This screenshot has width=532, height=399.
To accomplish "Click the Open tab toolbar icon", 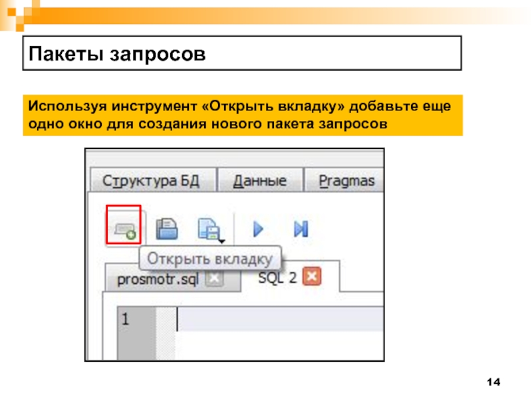I will tap(124, 230).
